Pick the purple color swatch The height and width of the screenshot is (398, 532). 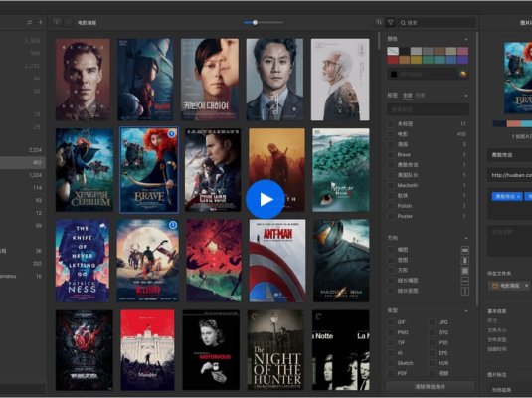pos(462,60)
